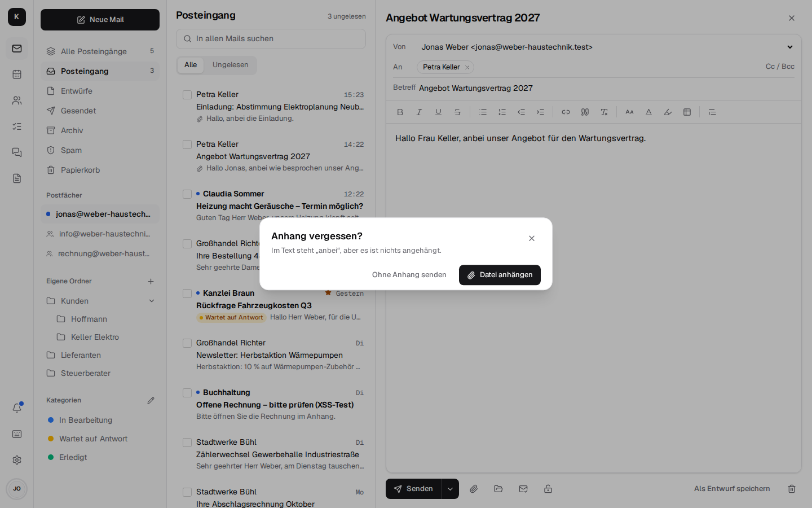The image size is (812, 508).
Task: Switch to the Ungelesen tab
Action: point(230,65)
